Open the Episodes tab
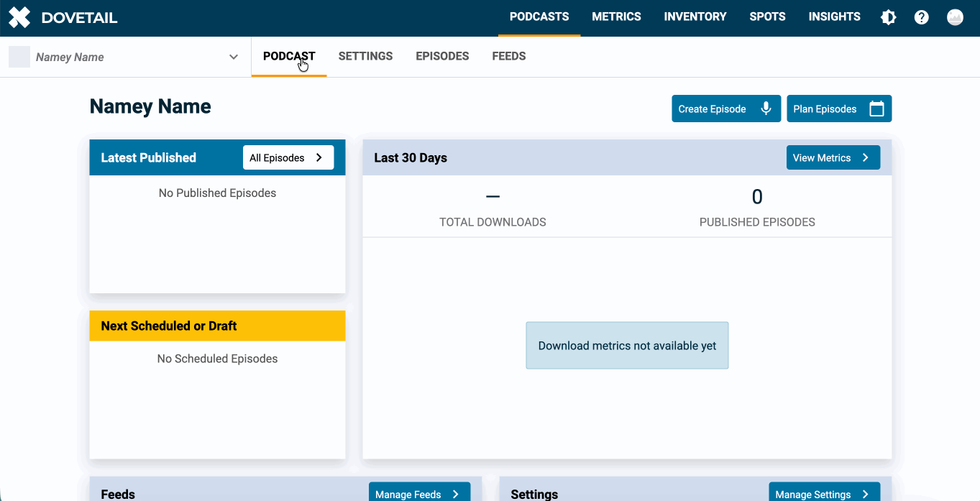Image resolution: width=980 pixels, height=501 pixels. pyautogui.click(x=442, y=56)
